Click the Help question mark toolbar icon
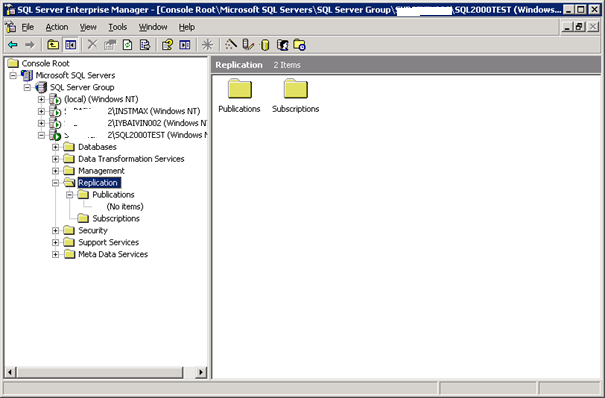Screen dimensions: 605x398 click(167, 45)
